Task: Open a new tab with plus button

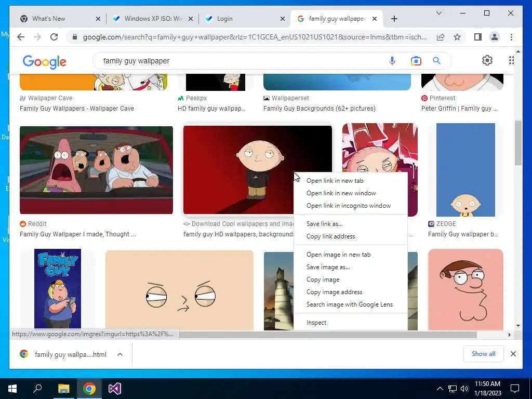Action: (394, 19)
